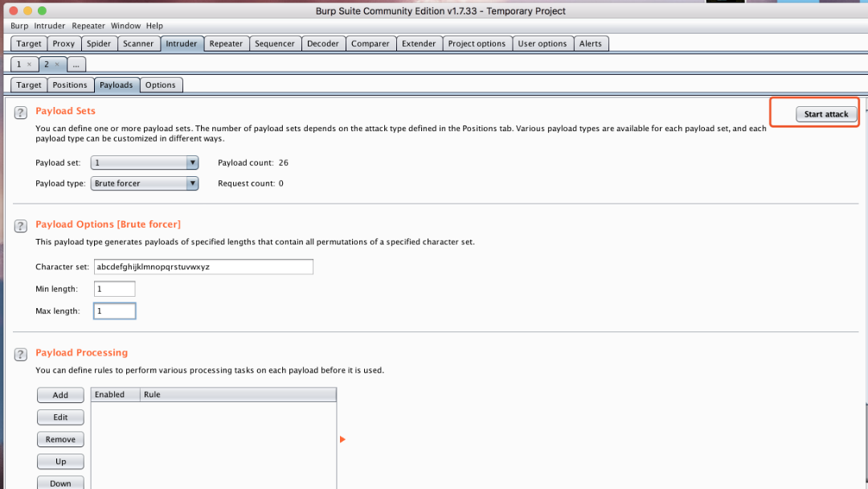Open the Alerts tab
Viewport: 868px width, 489px height.
pos(591,43)
